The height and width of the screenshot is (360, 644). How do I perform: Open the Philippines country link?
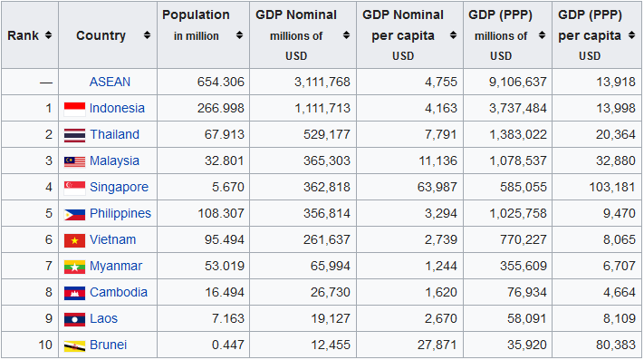pyautogui.click(x=120, y=213)
